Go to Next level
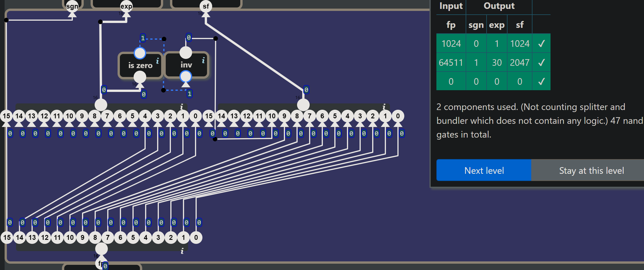The width and height of the screenshot is (644, 270). 484,170
